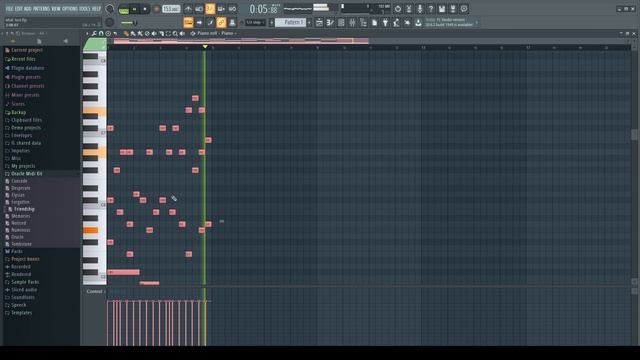640x360 pixels.
Task: Click the stamp-like icon after link button
Action: point(232,22)
